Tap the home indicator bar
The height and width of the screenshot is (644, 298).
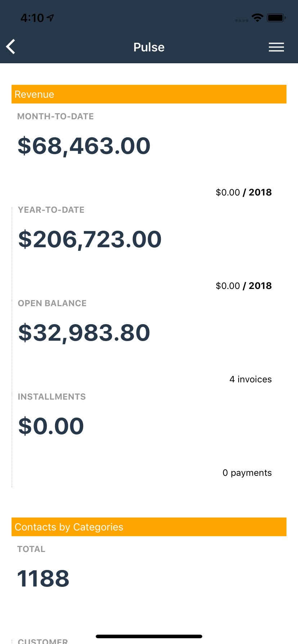click(149, 636)
